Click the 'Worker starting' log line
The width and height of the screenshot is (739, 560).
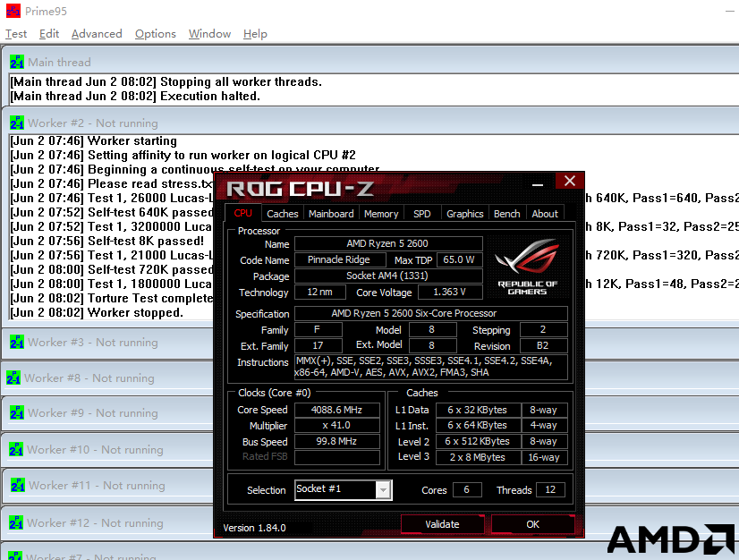click(94, 141)
